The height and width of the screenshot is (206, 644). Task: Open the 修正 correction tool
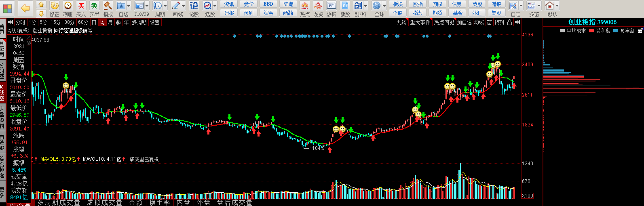pos(55,5)
